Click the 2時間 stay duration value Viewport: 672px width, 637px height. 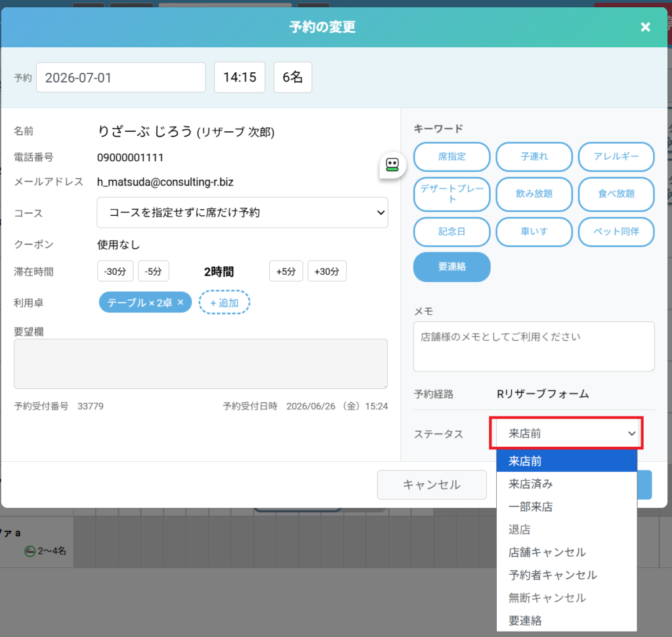(219, 272)
